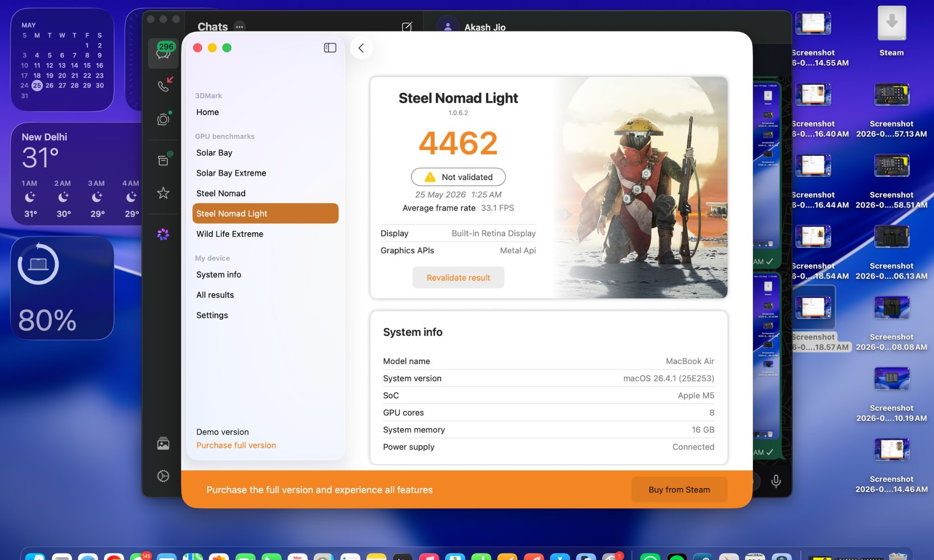Click the GPU cores row label
934x560 pixels.
[x=403, y=413]
